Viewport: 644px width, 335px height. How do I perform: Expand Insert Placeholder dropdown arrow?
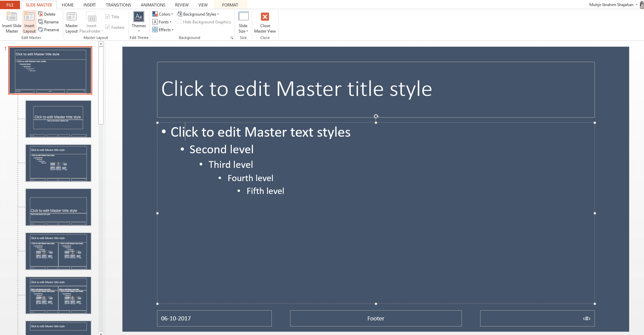[102, 31]
